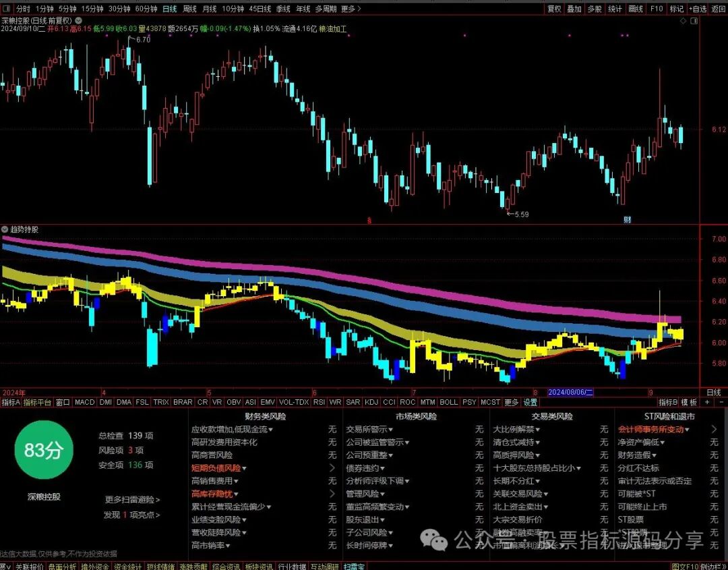Open 更多 indicators in the indicator bar

pos(511,402)
